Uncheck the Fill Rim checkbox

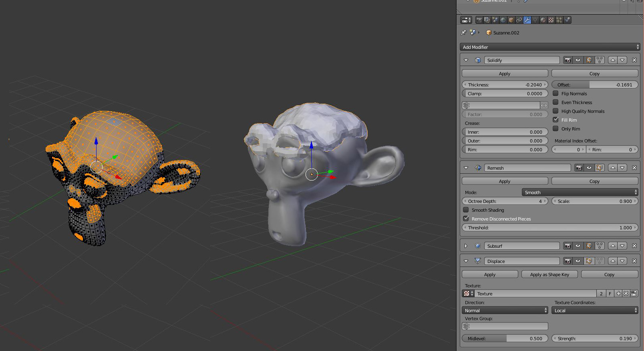coord(555,120)
